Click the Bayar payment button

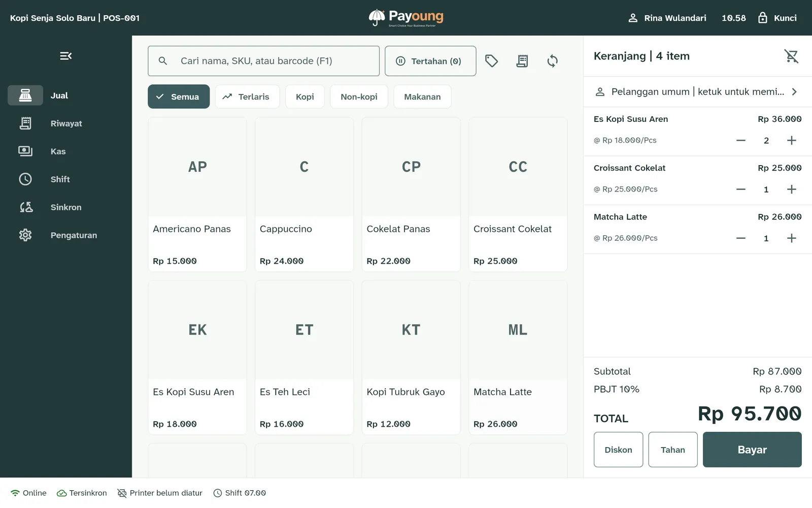(x=752, y=450)
